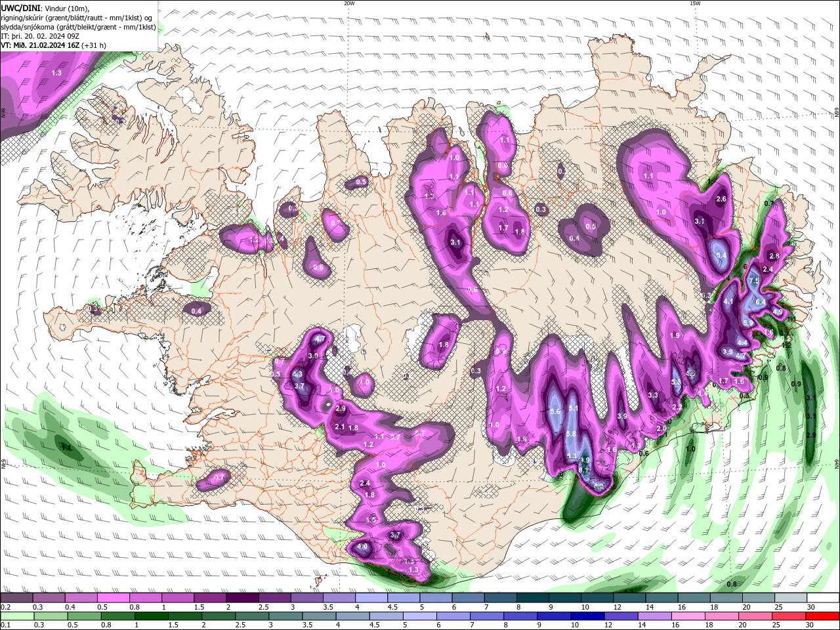Pick bottom-row swatch between 0.1 and 0.3
This screenshot has height=630, width=840.
click(x=17, y=616)
